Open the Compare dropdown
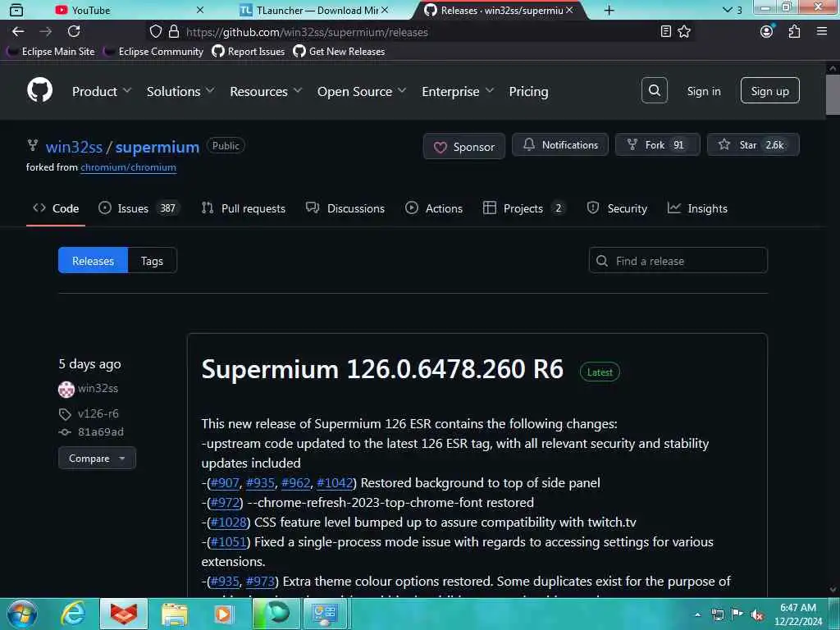Viewport: 840px width, 630px height. coord(97,459)
